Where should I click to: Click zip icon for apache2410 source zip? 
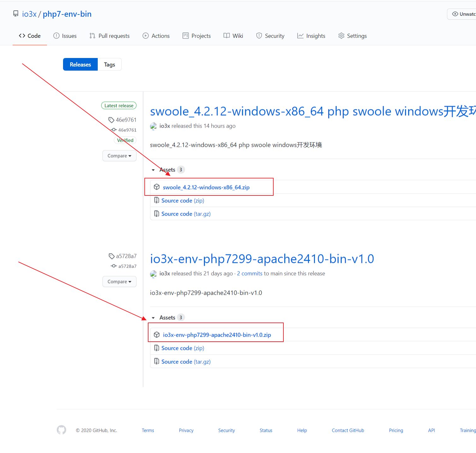157,348
